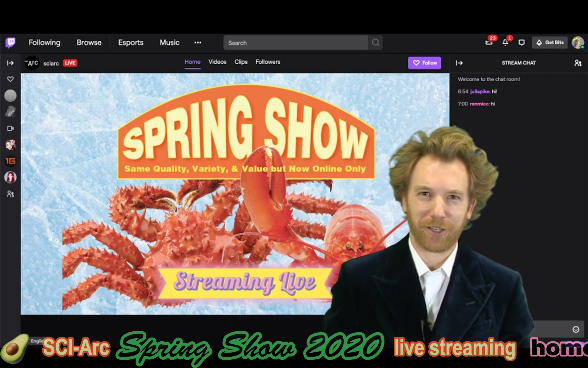
Task: Switch to the Followers tab
Action: click(268, 62)
